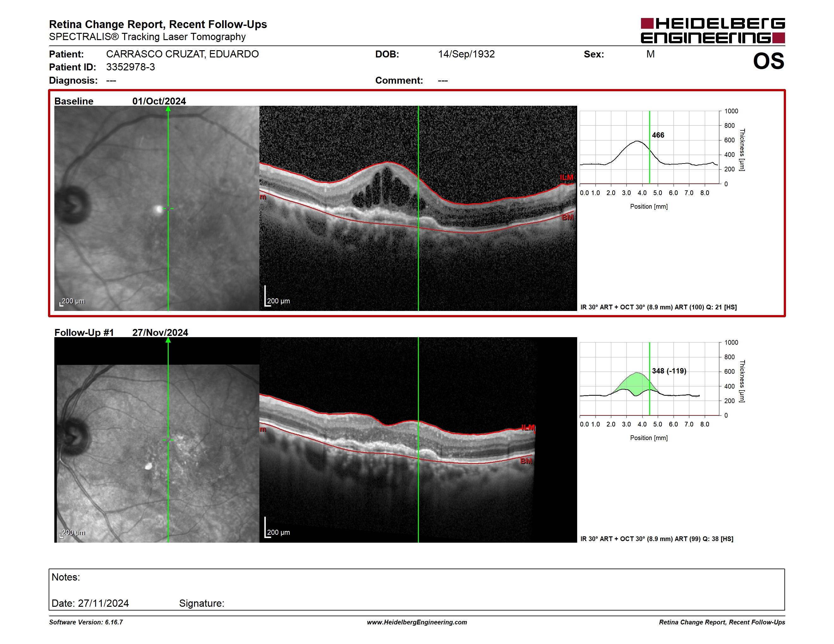This screenshot has width=834, height=644.
Task: Click the ILM label on Follow-Up OCT
Action: point(528,427)
